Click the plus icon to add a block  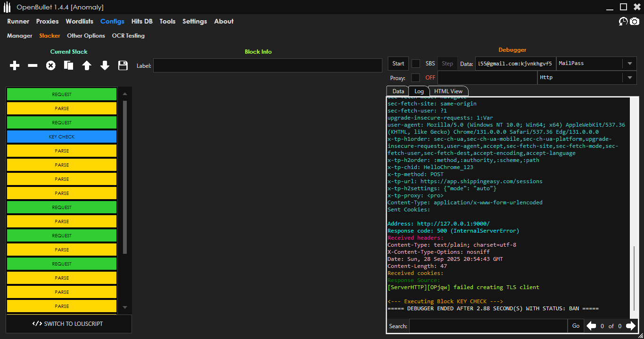(15, 66)
